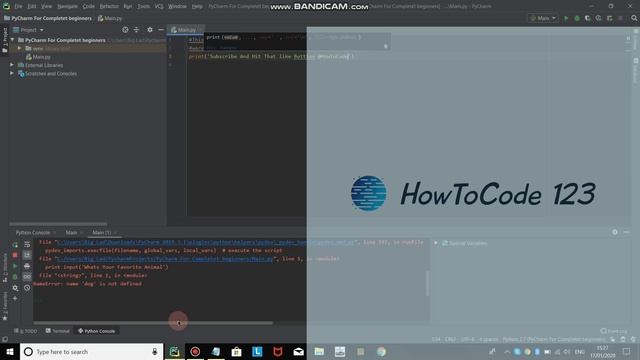Open the Project view dropdown
Image resolution: width=640 pixels, height=360 pixels.
click(28, 30)
